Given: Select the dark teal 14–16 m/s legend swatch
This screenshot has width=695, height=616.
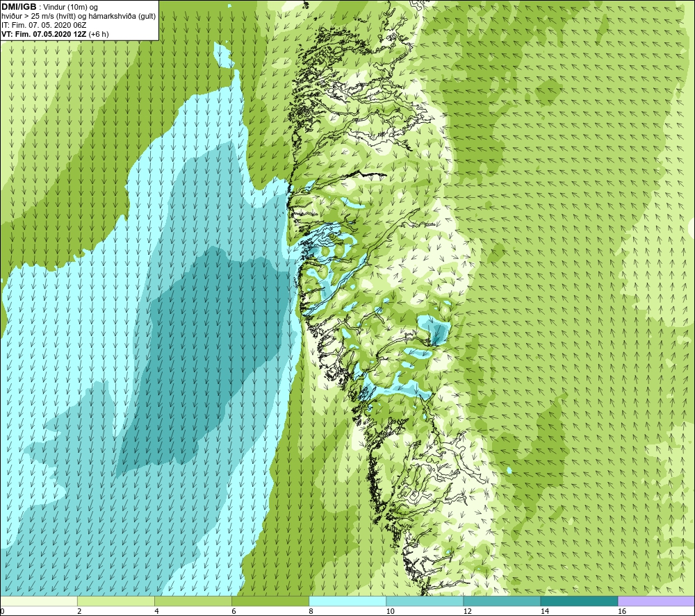Looking at the screenshot, I should point(579,601).
